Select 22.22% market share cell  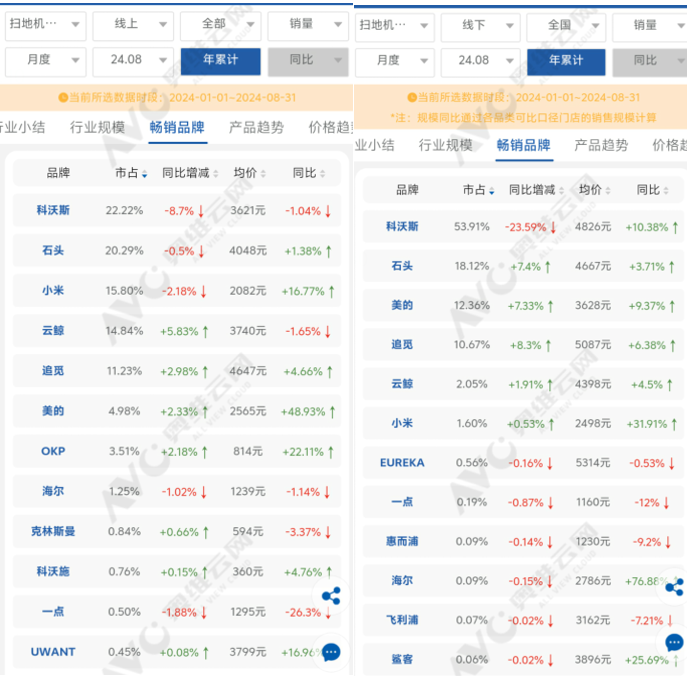tap(124, 211)
